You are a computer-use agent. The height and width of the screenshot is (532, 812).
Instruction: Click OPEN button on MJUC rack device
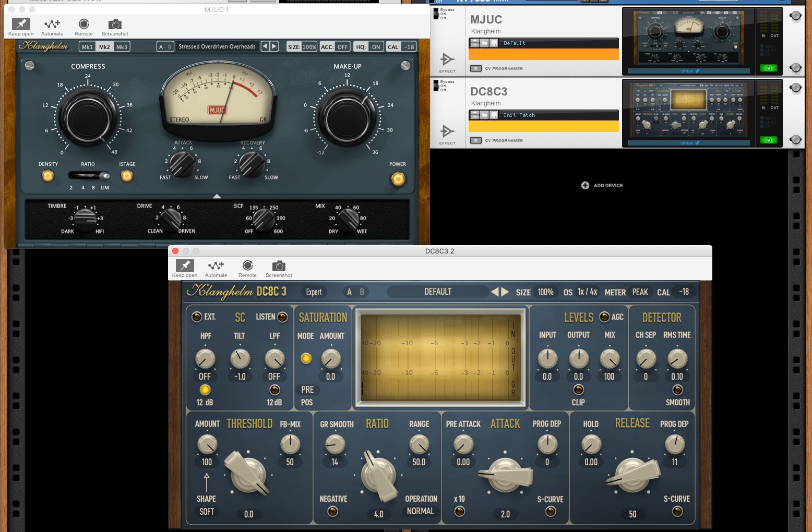[689, 71]
